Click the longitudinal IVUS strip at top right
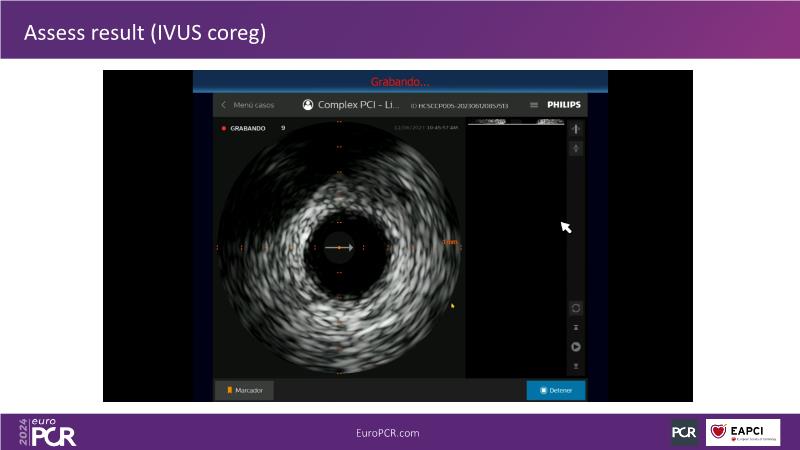The width and height of the screenshot is (800, 450). [515, 122]
